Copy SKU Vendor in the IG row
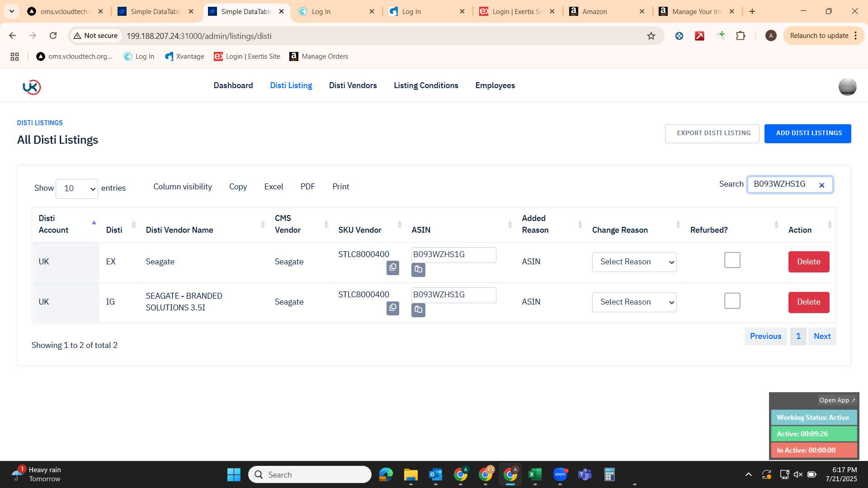Image resolution: width=868 pixels, height=488 pixels. coord(392,308)
